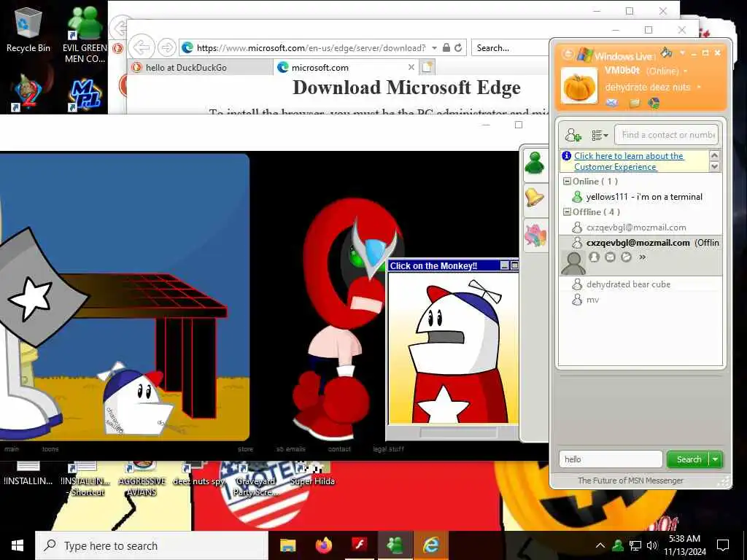Open File Explorer from the taskbar
The height and width of the screenshot is (560, 747).
(287, 545)
